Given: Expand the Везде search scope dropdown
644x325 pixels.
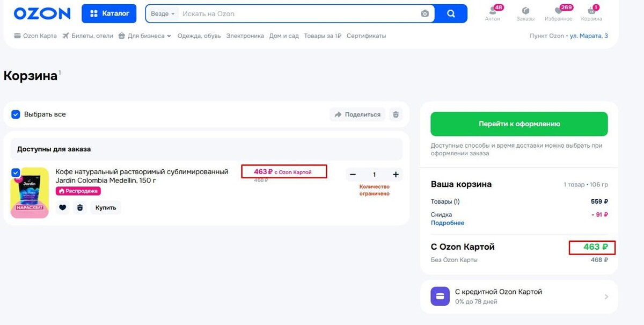Looking at the screenshot, I should click(163, 14).
